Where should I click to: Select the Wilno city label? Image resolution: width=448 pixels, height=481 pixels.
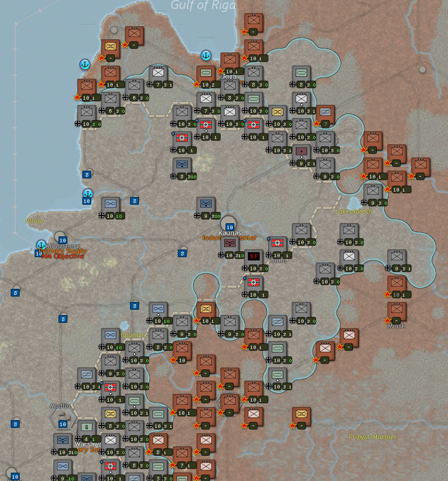[278, 260]
